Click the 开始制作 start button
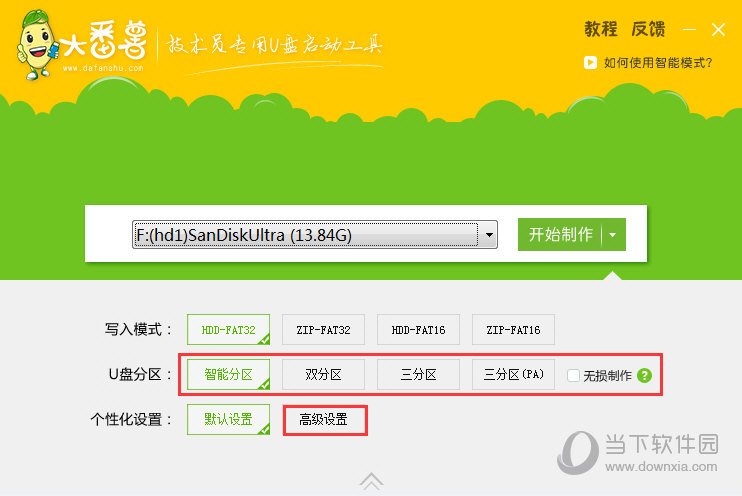742x496 pixels. (560, 234)
